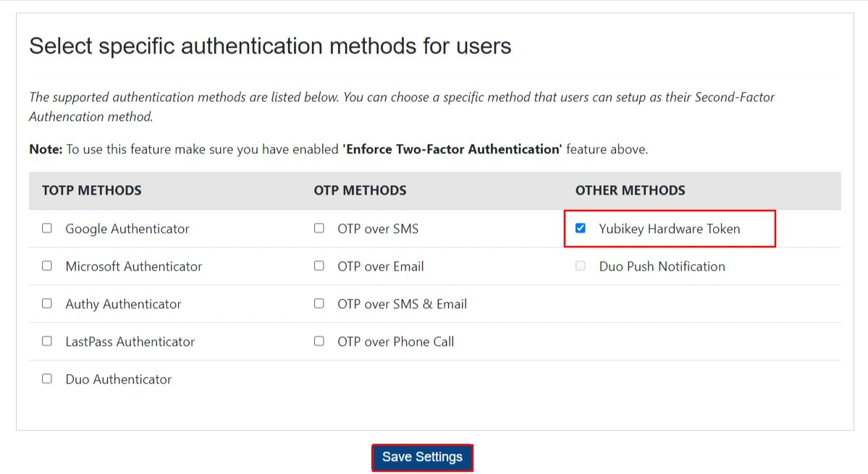Viewport: 868px width, 474px height.
Task: Enable the Google Authenticator checkbox
Action: 47,229
